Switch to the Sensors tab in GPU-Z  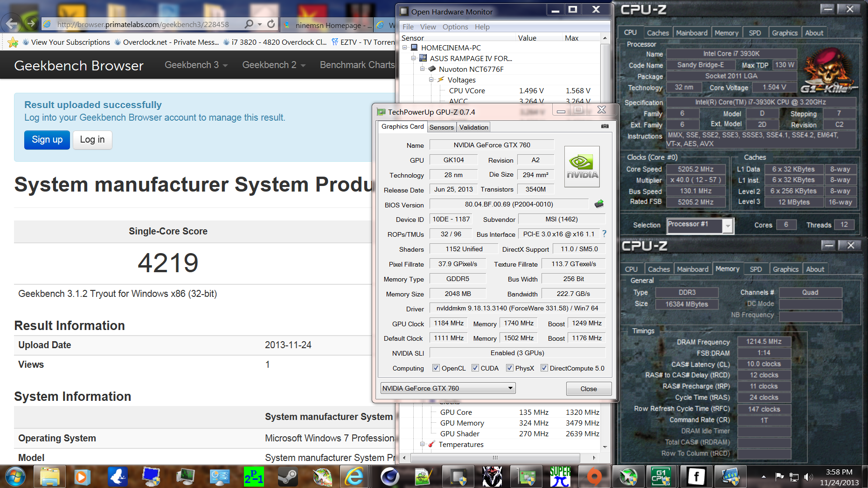point(441,127)
